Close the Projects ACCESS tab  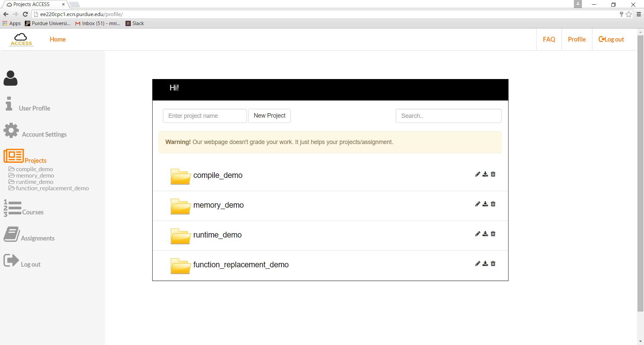point(63,4)
